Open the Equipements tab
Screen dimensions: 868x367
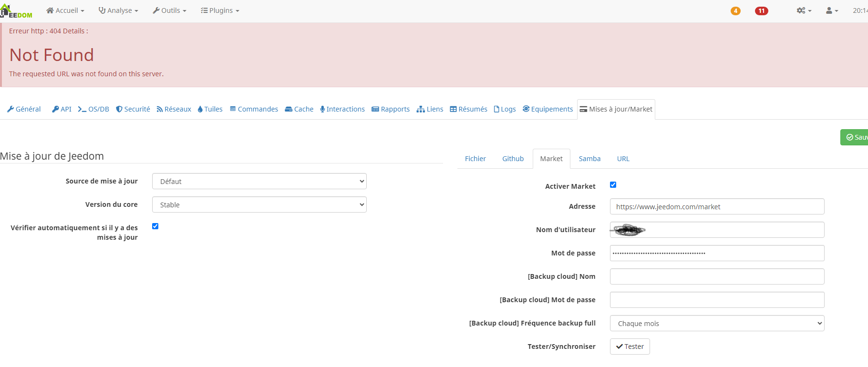[548, 109]
